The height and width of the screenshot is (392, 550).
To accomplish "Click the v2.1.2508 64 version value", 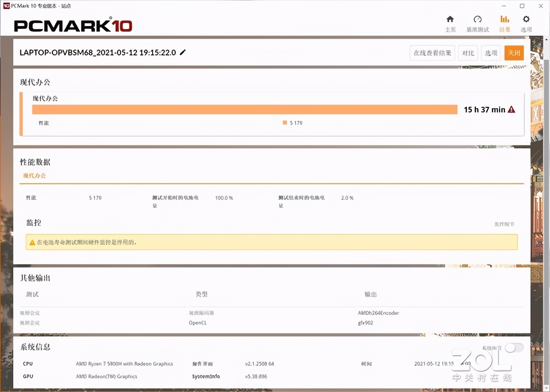I will click(x=260, y=364).
